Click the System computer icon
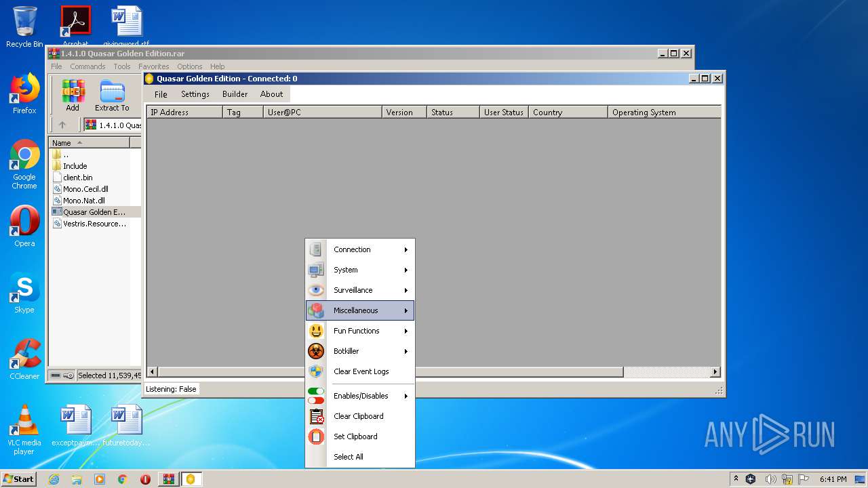The height and width of the screenshot is (488, 868). click(316, 270)
